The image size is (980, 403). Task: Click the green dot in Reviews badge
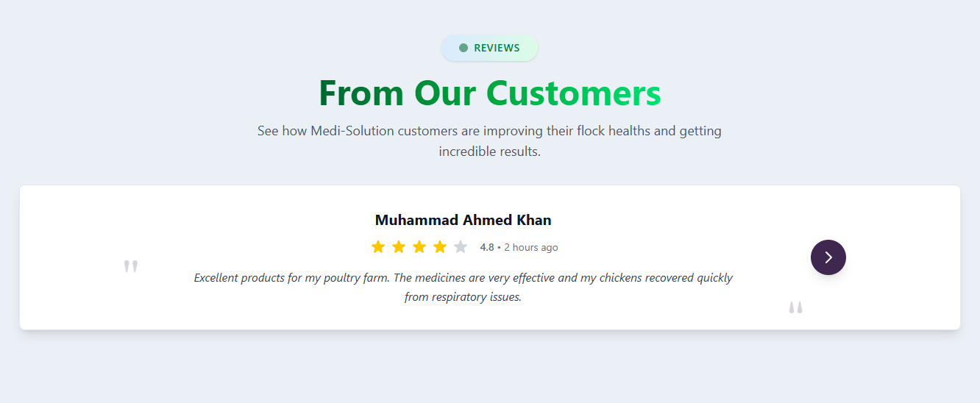[x=464, y=48]
